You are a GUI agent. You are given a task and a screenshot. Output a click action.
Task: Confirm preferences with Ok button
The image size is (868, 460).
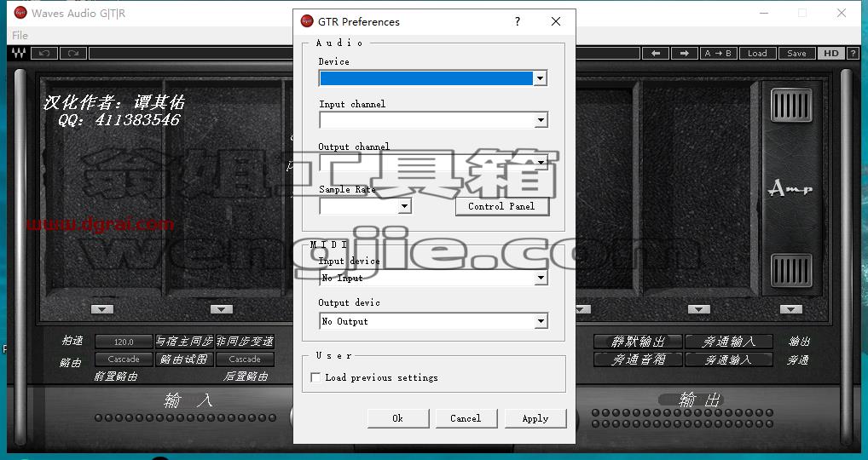(398, 418)
